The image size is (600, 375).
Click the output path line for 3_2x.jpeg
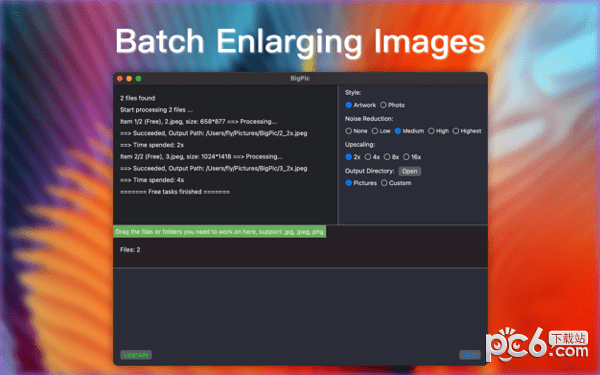(x=214, y=168)
